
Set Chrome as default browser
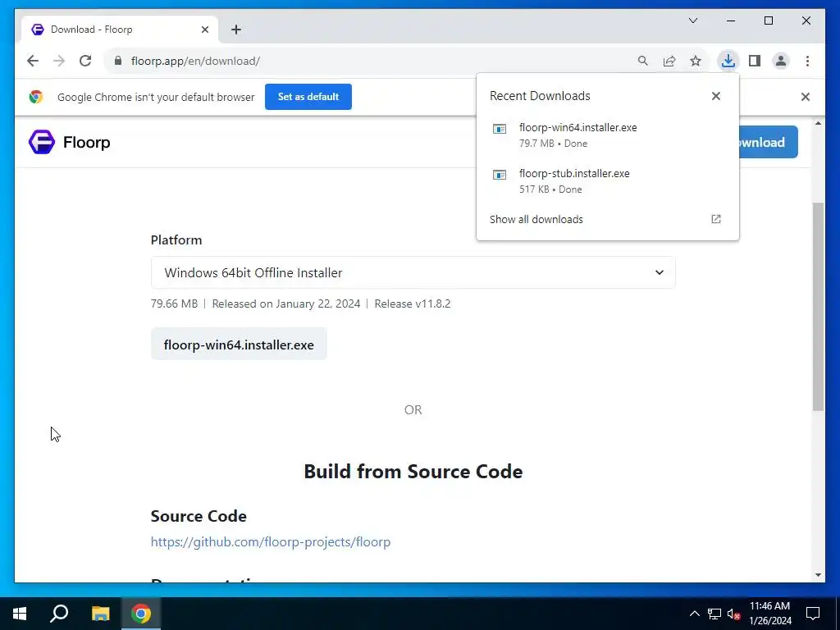[x=308, y=97]
